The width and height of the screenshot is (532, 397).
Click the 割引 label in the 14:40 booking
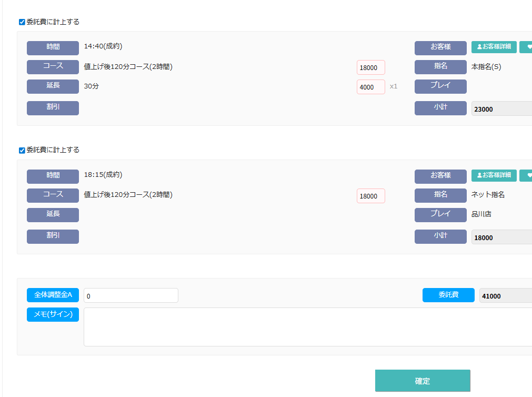[x=53, y=108]
